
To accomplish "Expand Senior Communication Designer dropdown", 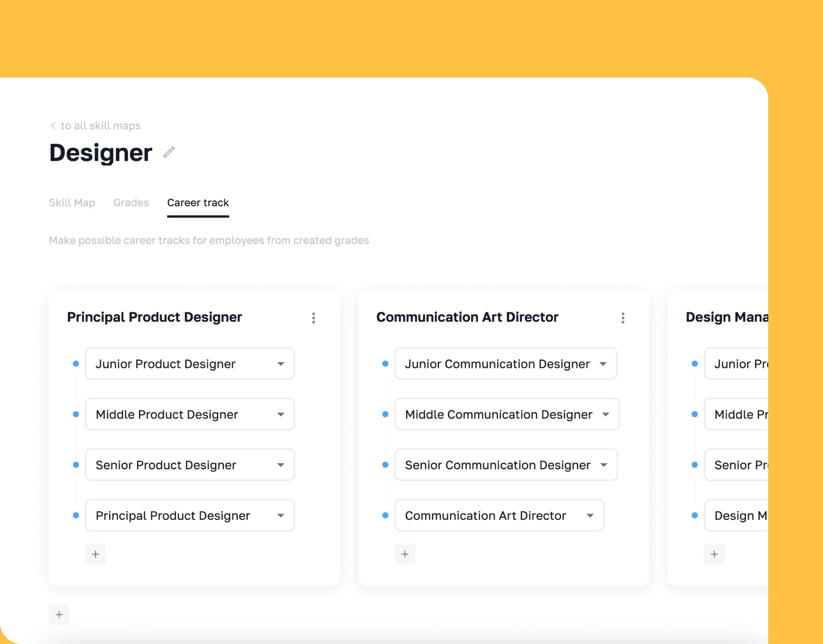I will pos(603,465).
